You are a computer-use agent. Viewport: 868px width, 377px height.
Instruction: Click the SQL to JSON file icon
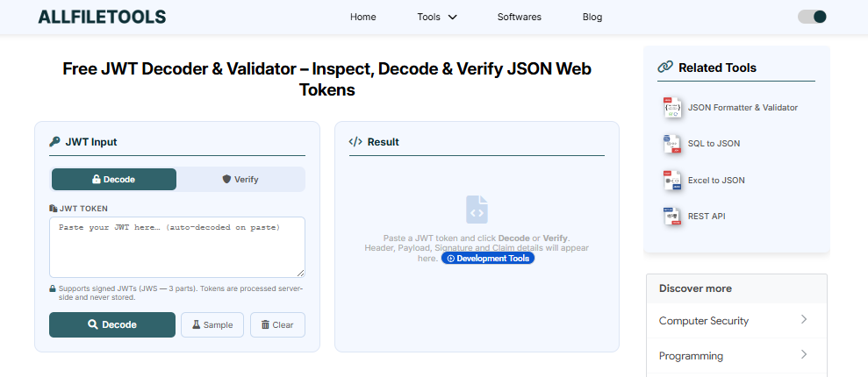(x=672, y=144)
